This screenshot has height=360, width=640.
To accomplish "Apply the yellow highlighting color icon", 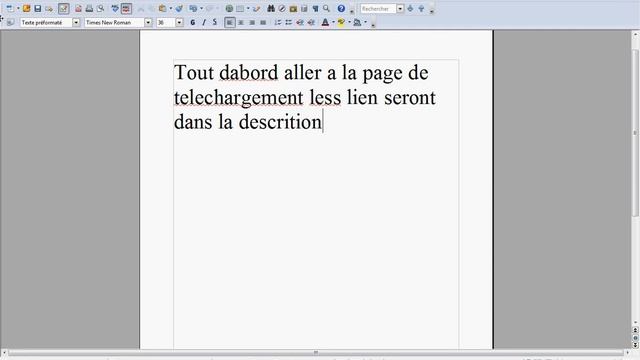I will [x=341, y=22].
